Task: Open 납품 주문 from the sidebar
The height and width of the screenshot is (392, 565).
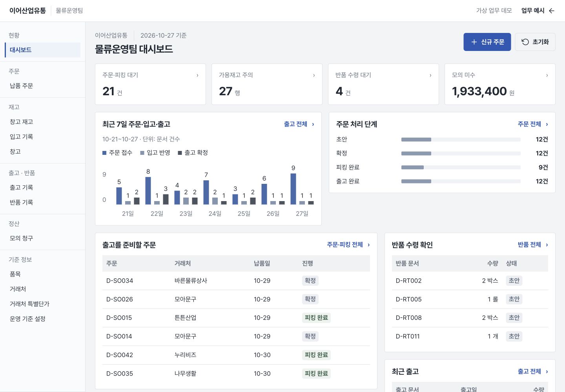Action: point(42,86)
